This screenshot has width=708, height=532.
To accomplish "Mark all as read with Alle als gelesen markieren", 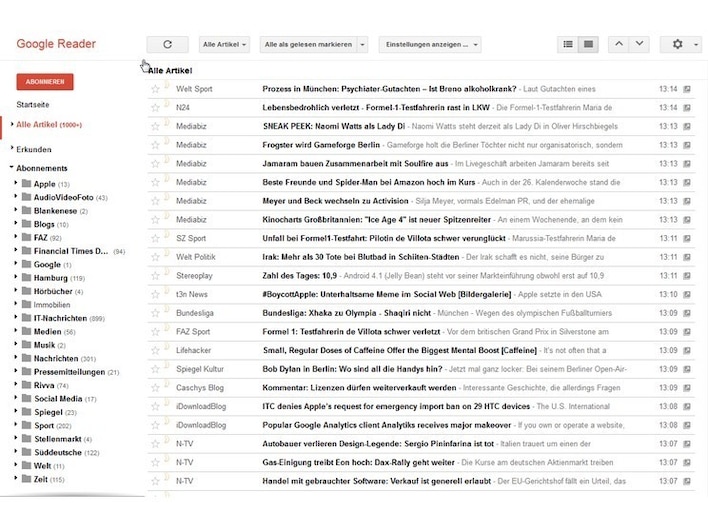I will (x=308, y=44).
